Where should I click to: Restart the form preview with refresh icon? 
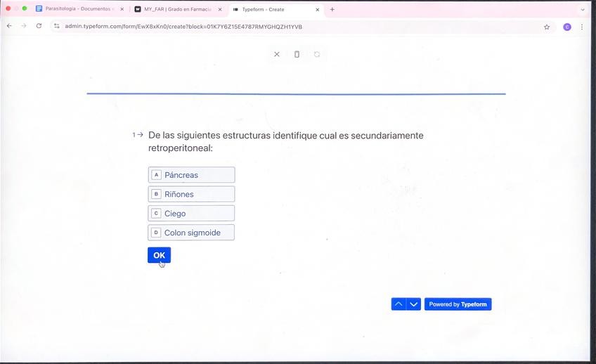click(x=317, y=54)
